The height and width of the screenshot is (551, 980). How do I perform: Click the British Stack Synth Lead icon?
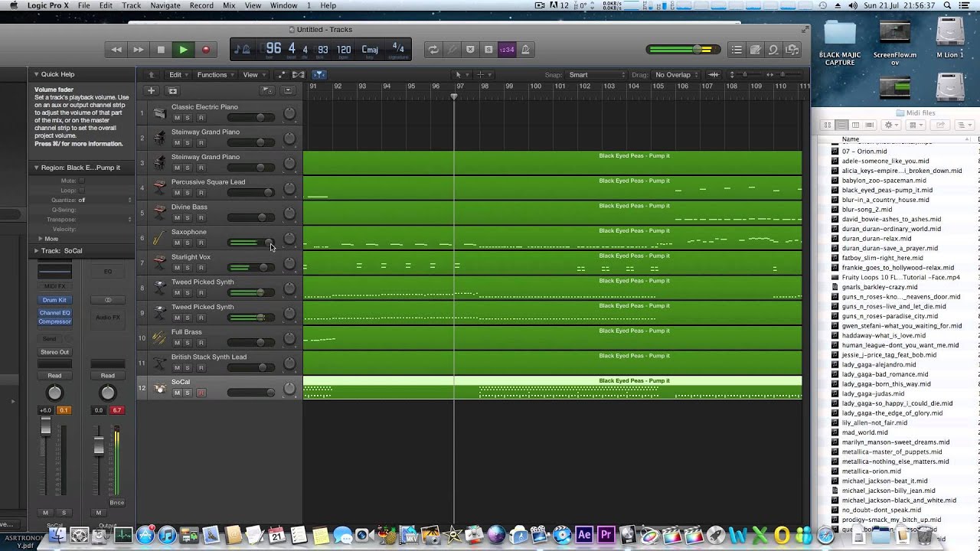(159, 363)
